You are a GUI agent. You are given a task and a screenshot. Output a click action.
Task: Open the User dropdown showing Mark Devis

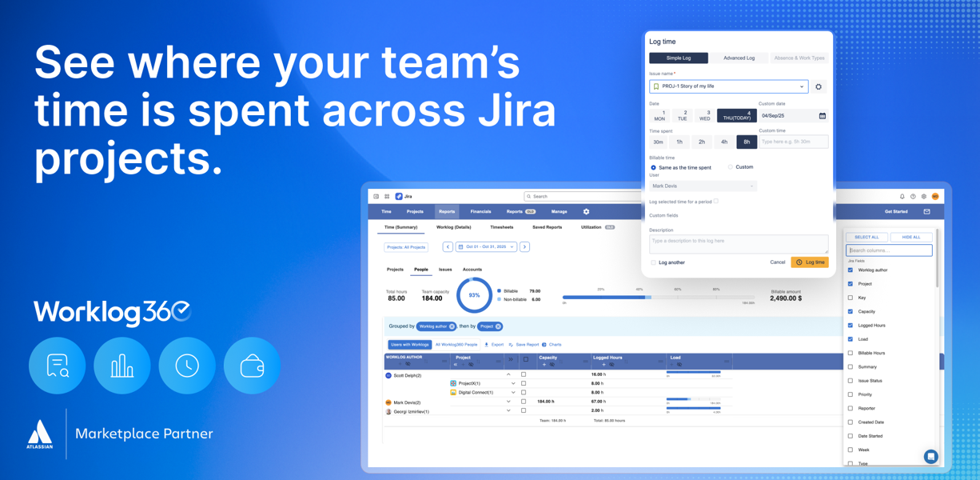point(703,186)
